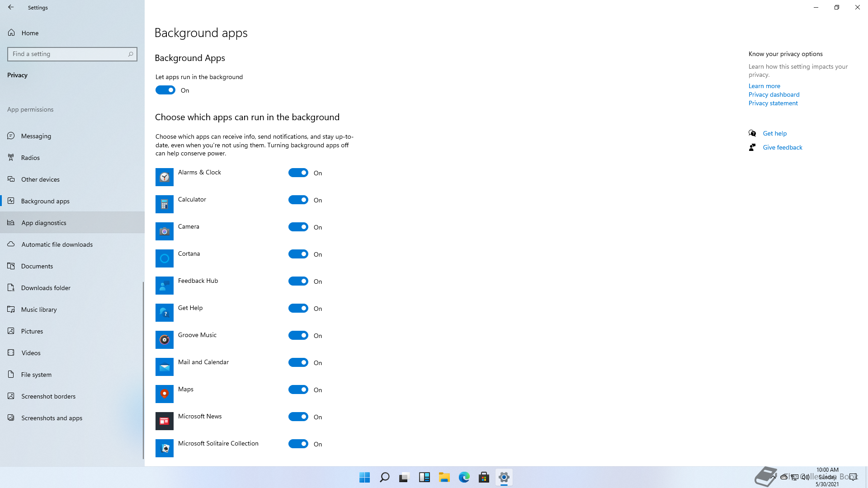Screen dimensions: 868x488
Task: Click the Calculator app icon
Action: (165, 204)
